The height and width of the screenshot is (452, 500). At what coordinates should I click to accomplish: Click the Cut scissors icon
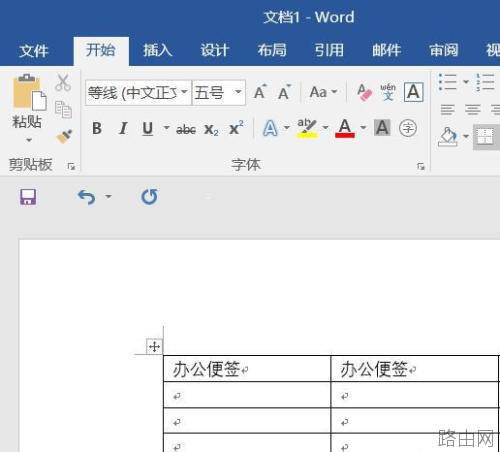click(63, 82)
